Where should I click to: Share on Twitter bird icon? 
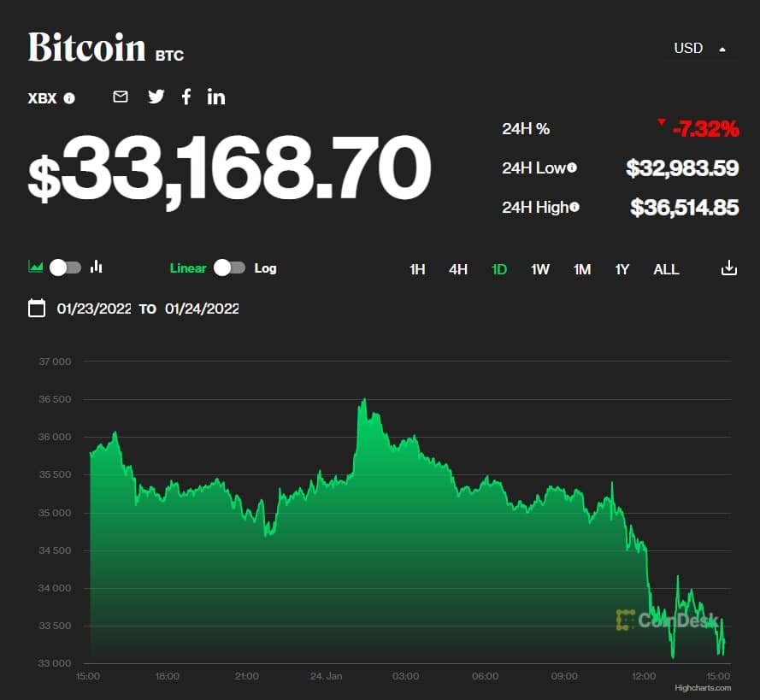pyautogui.click(x=156, y=97)
